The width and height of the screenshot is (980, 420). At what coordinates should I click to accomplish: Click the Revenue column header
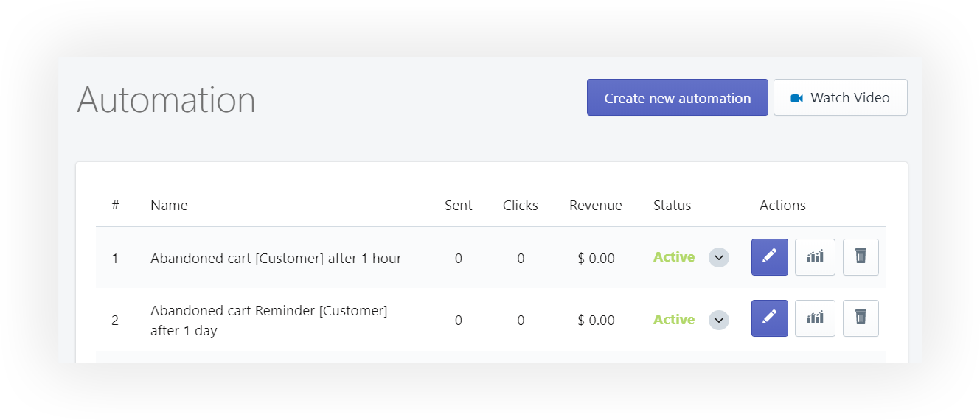[x=596, y=206]
